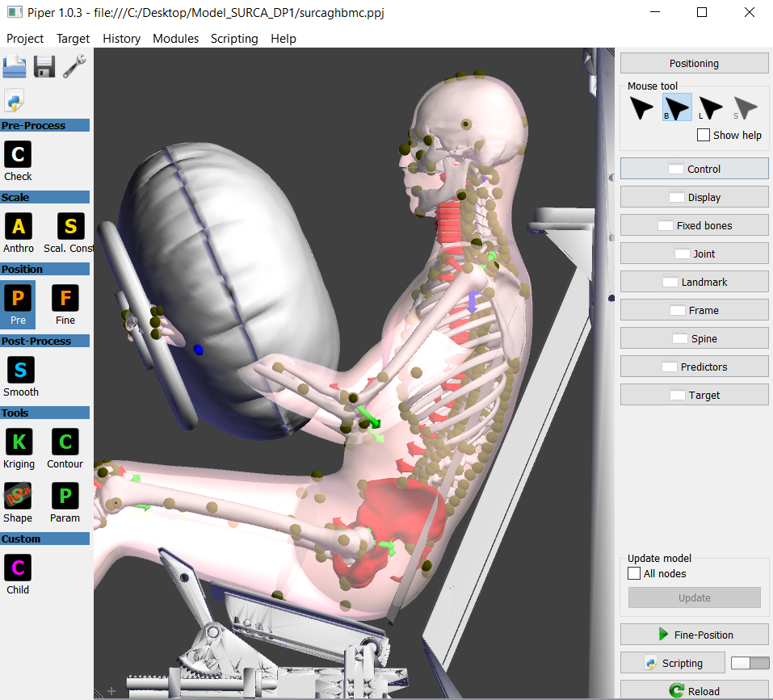Toggle the Spine panel button
Screen dimensions: 773x700
pos(694,338)
